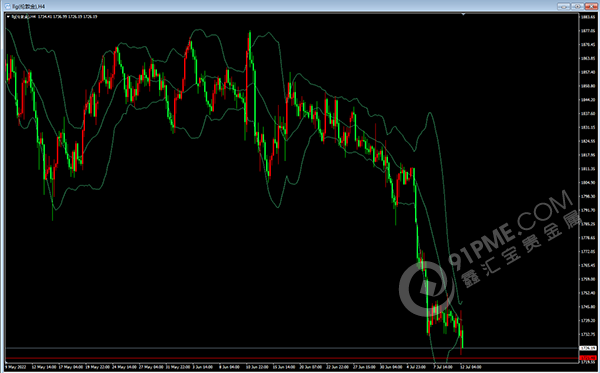Close the H4 chart window
The image size is (600, 373).
tap(591, 6)
